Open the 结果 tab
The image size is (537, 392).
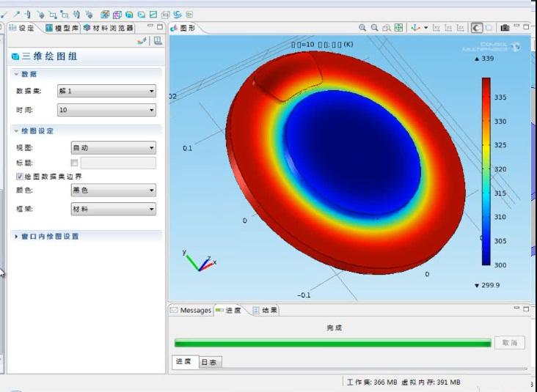point(265,310)
